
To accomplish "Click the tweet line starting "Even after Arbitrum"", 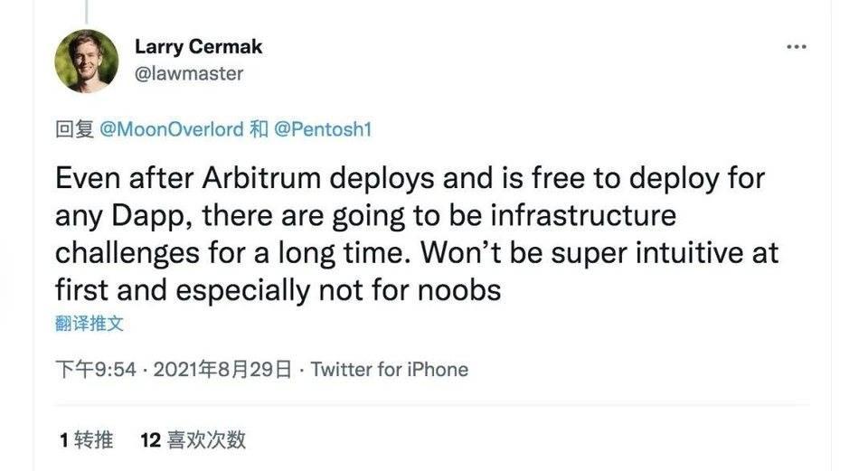I will (410, 178).
